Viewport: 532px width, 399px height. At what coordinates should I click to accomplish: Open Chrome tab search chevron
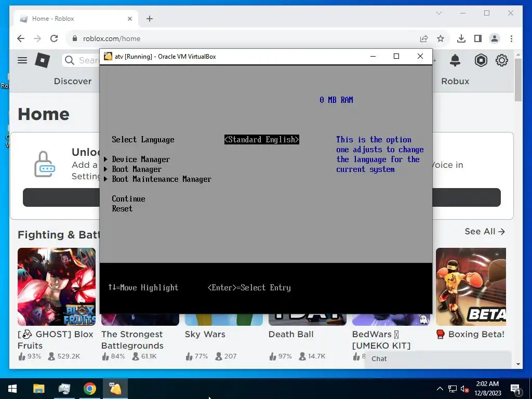click(438, 13)
